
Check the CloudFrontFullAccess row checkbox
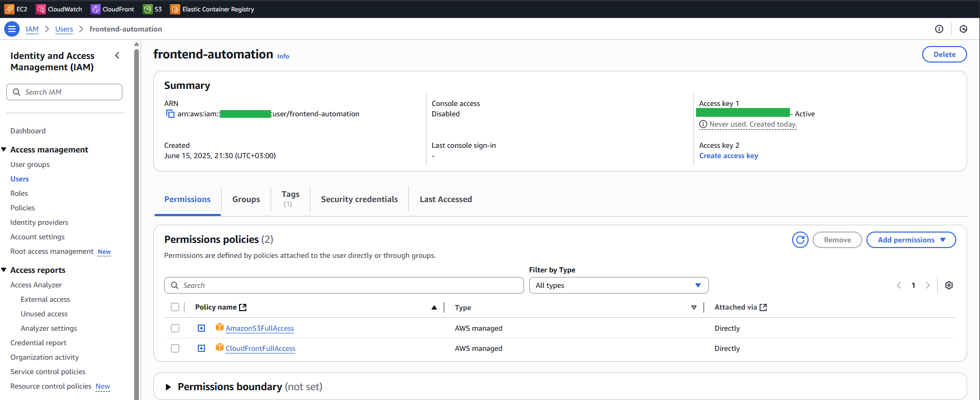pyautogui.click(x=175, y=348)
